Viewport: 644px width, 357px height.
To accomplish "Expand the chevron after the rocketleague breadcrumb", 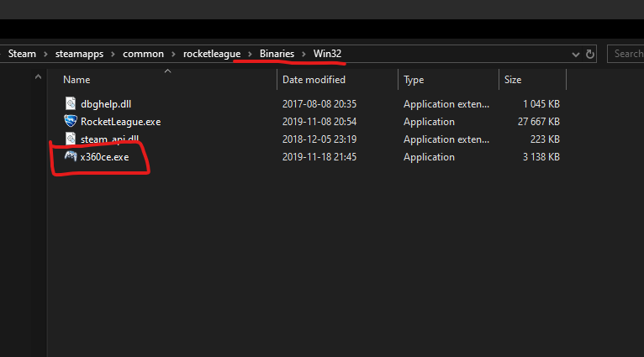I will [x=250, y=54].
